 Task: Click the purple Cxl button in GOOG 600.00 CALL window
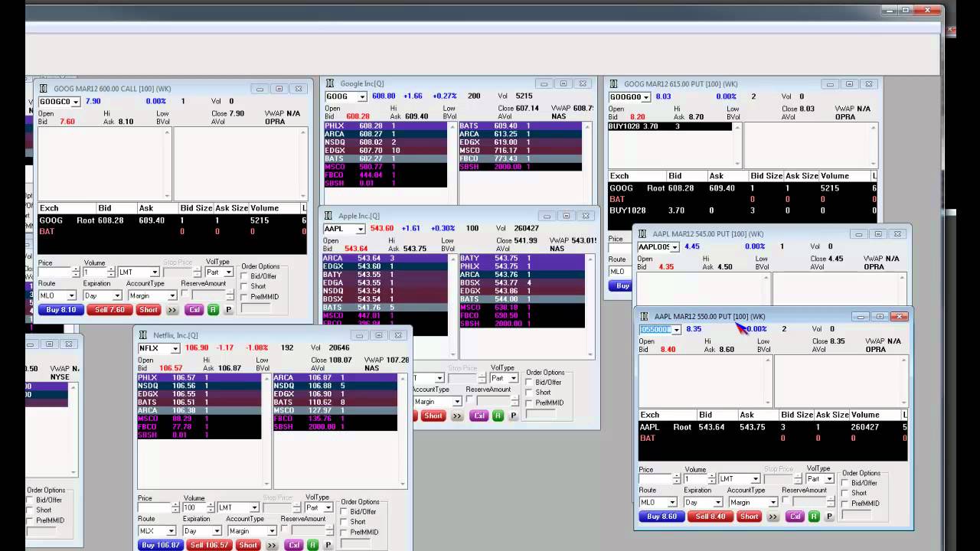194,310
